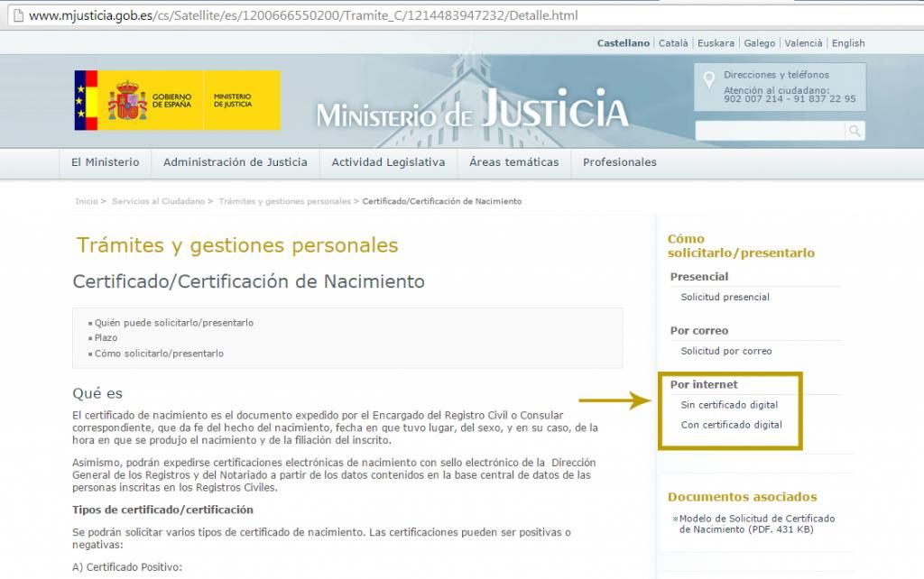The image size is (924, 579).
Task: Jump to Cómo solicitarlo/presentarlo anchor link
Action: (x=159, y=354)
